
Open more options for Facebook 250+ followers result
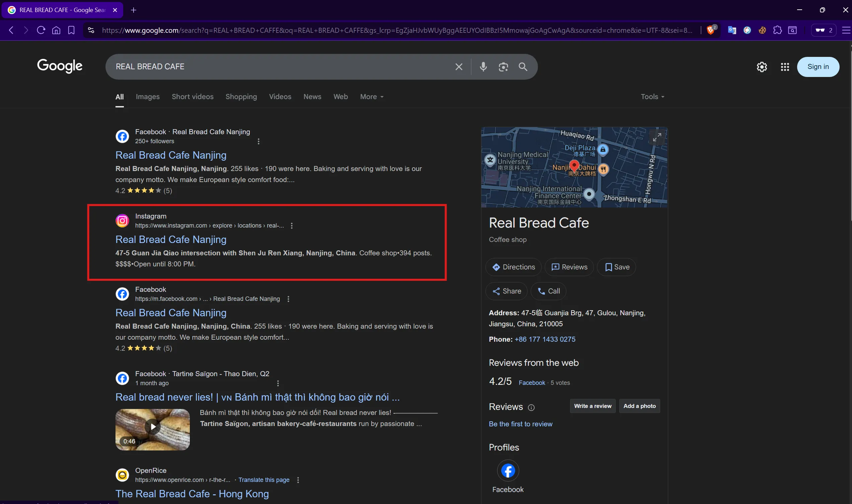pyautogui.click(x=258, y=141)
